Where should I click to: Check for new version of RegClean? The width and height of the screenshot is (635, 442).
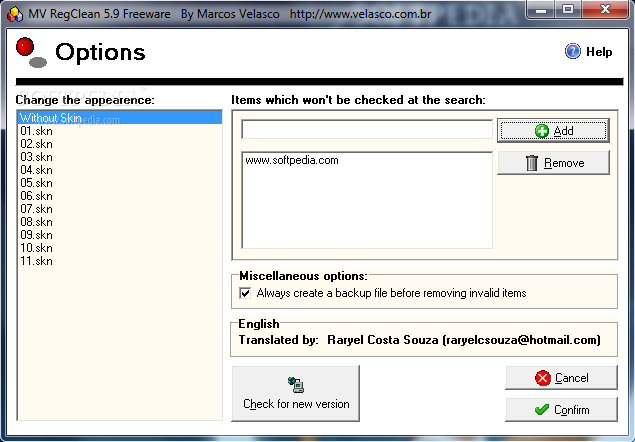pos(296,394)
